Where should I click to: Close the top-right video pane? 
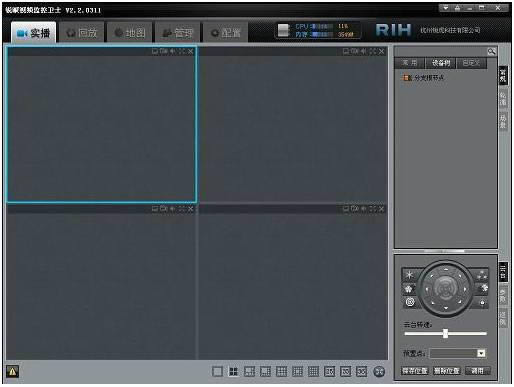[x=381, y=51]
